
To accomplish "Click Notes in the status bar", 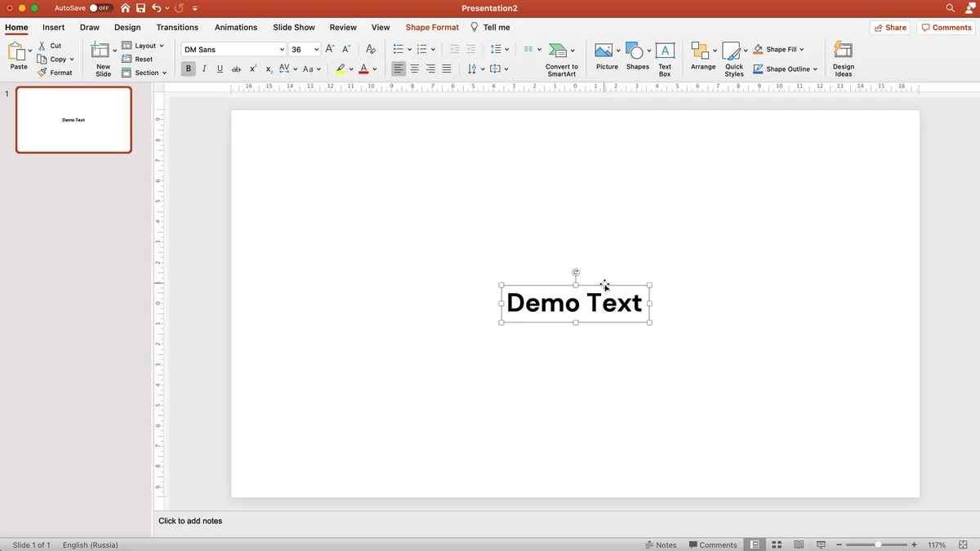I will click(x=661, y=544).
